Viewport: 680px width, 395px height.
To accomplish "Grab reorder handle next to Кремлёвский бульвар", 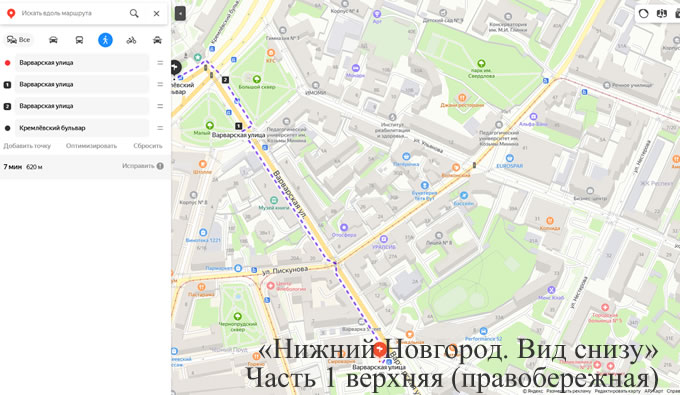I will click(160, 128).
